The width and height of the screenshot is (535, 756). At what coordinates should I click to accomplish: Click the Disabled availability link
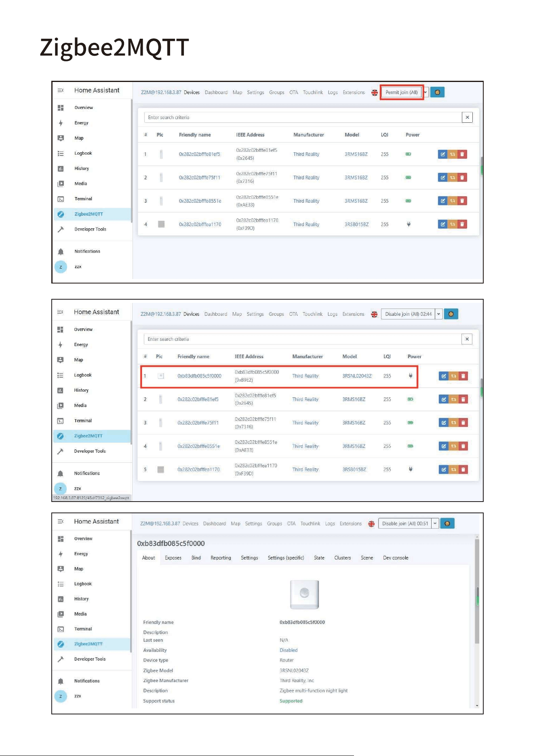pos(289,651)
